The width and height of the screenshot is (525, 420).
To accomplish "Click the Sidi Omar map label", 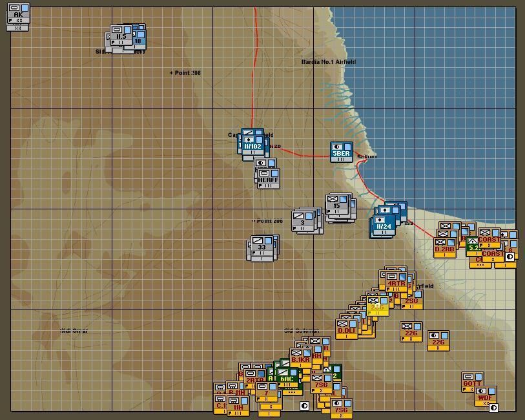I will point(74,331).
